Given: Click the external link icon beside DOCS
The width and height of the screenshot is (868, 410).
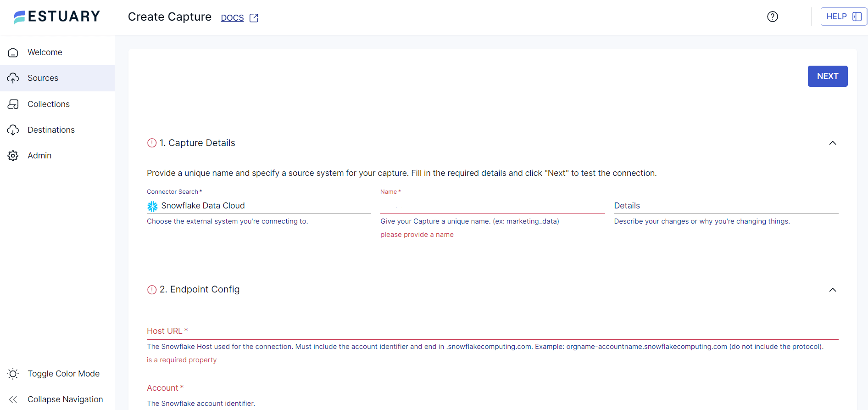Looking at the screenshot, I should tap(254, 18).
